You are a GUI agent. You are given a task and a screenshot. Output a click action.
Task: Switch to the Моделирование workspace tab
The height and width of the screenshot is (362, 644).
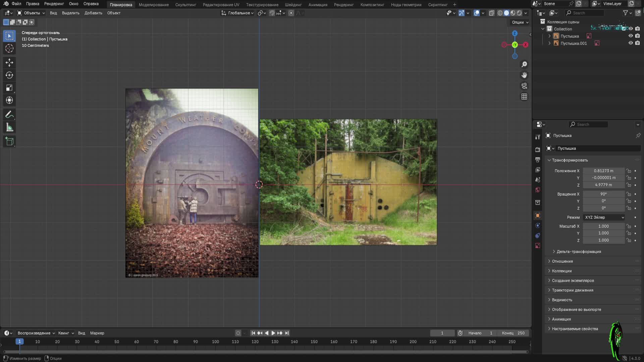point(154,5)
